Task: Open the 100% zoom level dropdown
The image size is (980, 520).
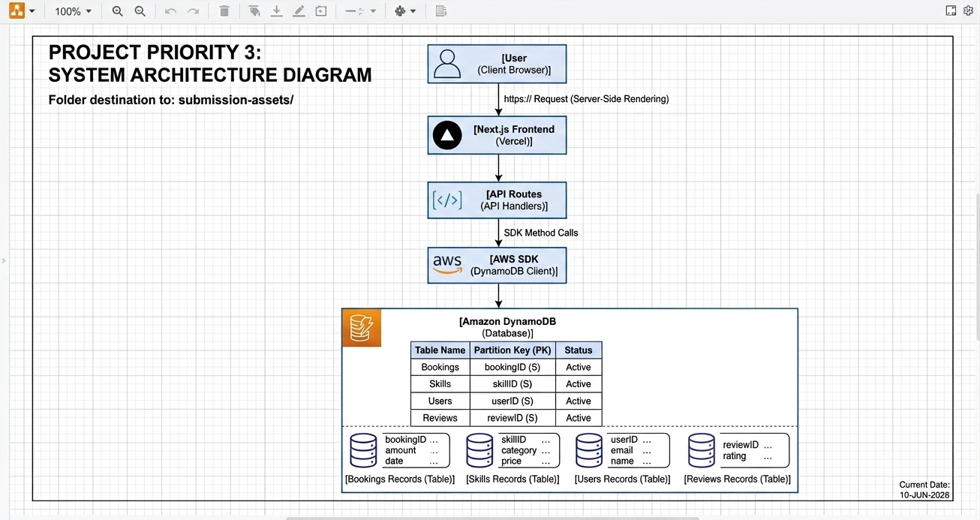Action: (74, 11)
